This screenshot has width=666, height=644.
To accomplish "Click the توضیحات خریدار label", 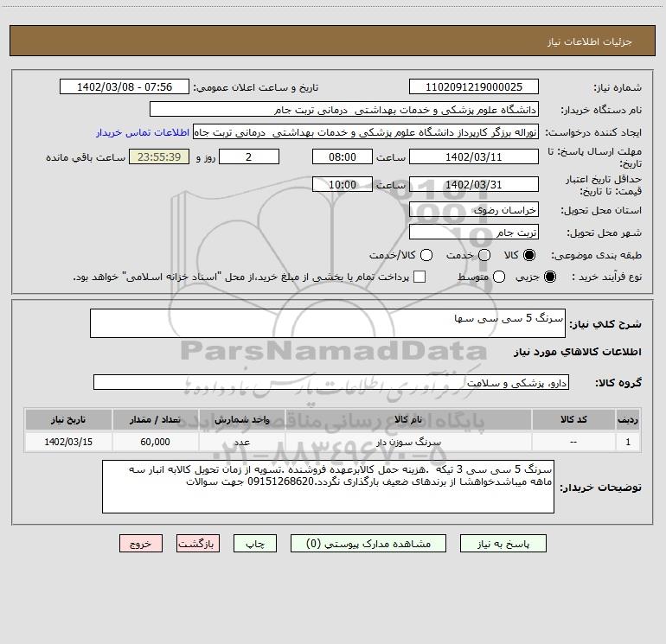I will pyautogui.click(x=600, y=488).
